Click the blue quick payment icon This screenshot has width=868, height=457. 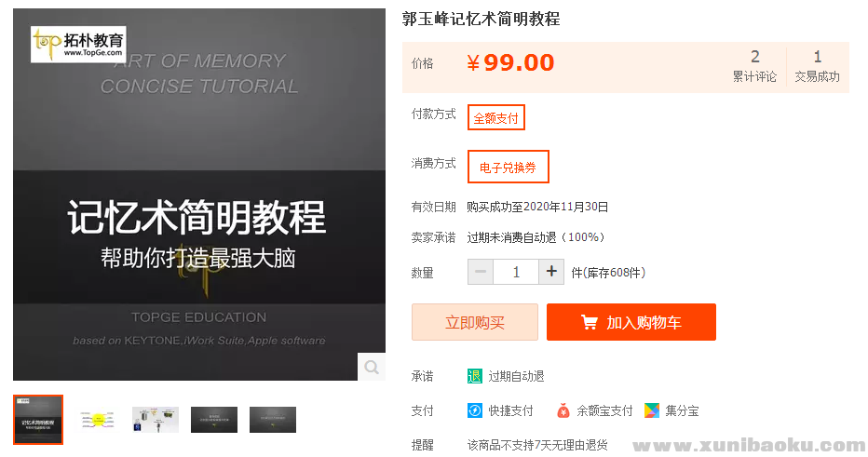[475, 410]
